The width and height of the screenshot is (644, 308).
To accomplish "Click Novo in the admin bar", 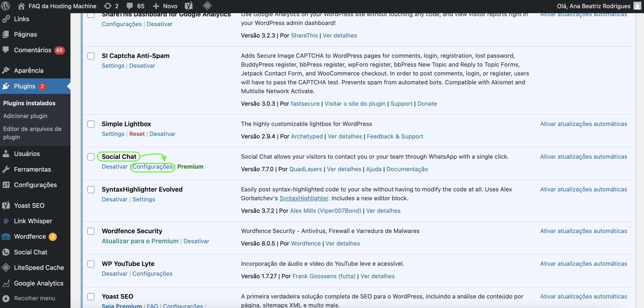I will [x=170, y=6].
